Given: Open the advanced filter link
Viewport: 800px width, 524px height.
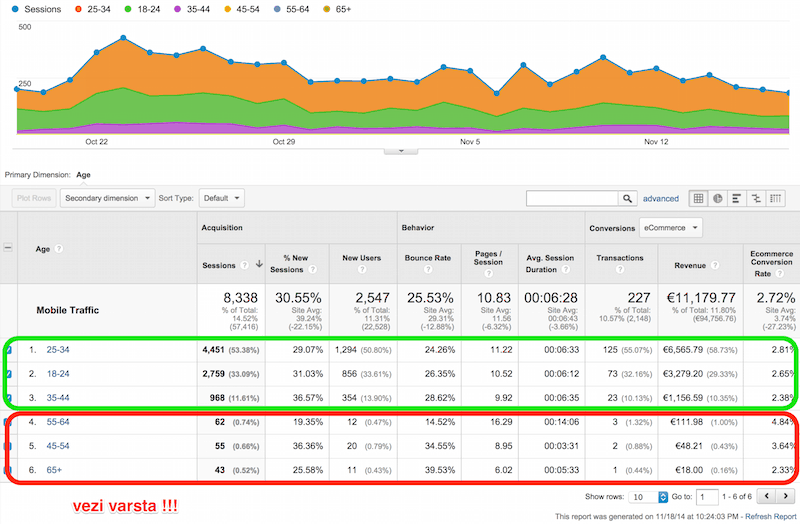Looking at the screenshot, I should [661, 198].
